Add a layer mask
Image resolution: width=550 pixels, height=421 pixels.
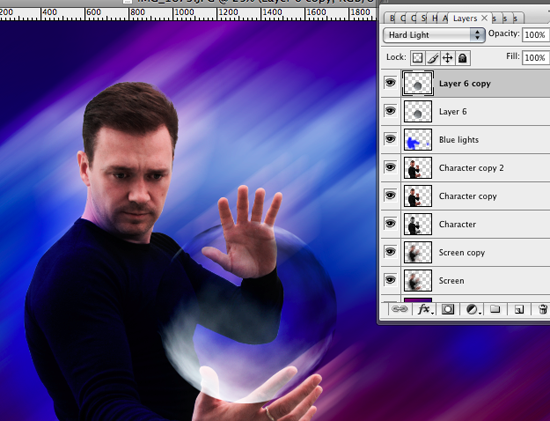448,309
